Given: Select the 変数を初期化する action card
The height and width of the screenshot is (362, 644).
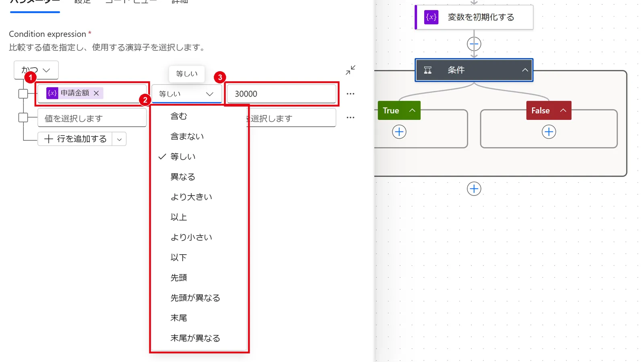Looking at the screenshot, I should (x=474, y=17).
